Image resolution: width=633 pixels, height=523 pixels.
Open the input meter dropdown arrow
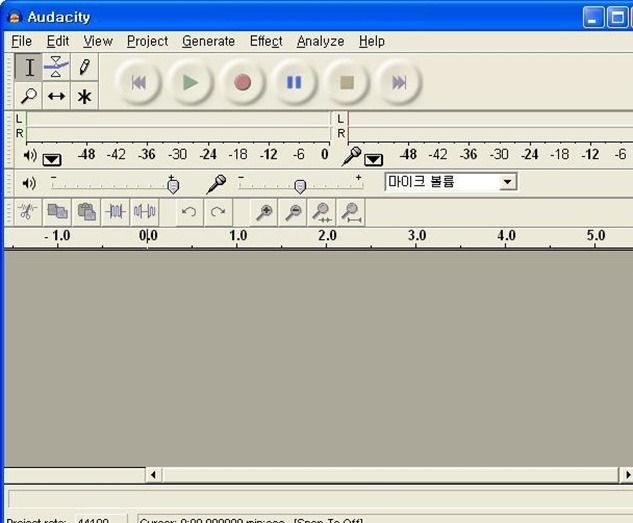coord(373,160)
